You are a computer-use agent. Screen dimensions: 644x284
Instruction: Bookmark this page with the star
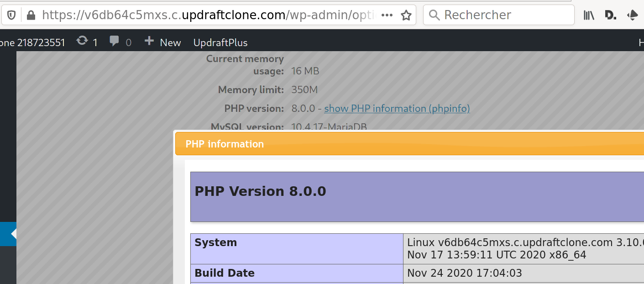[x=406, y=15]
